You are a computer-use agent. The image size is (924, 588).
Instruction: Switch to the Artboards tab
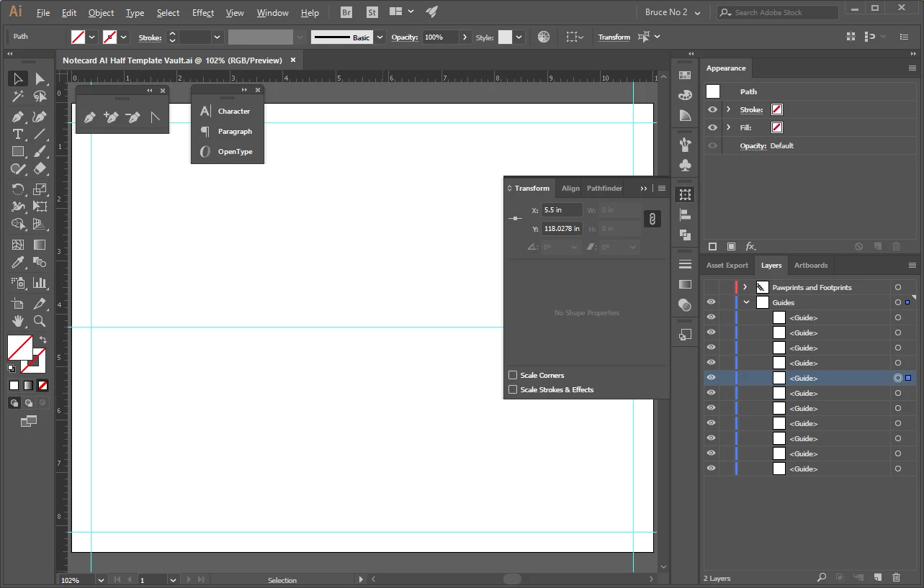pos(811,266)
